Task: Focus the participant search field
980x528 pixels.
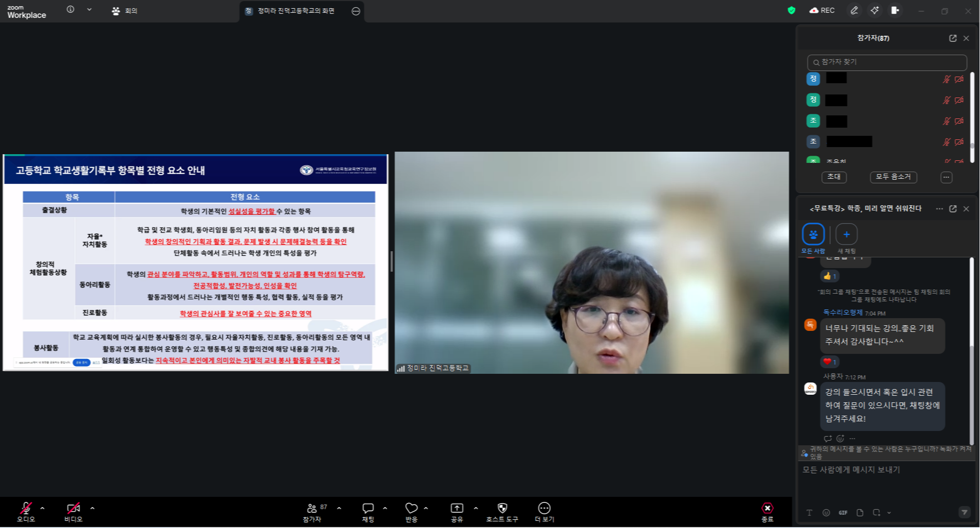Action: pyautogui.click(x=887, y=62)
